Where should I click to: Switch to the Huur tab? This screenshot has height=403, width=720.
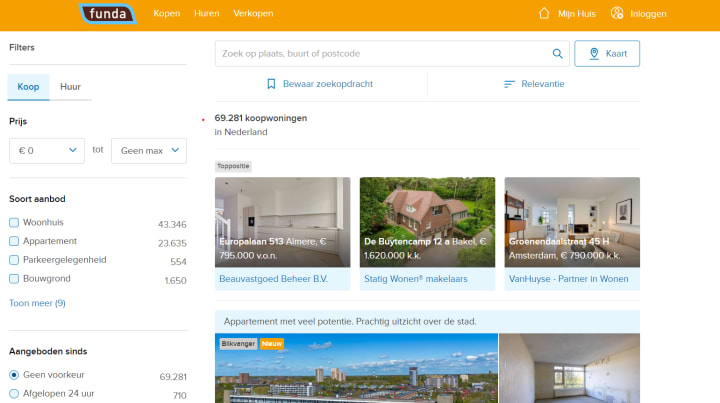click(70, 87)
